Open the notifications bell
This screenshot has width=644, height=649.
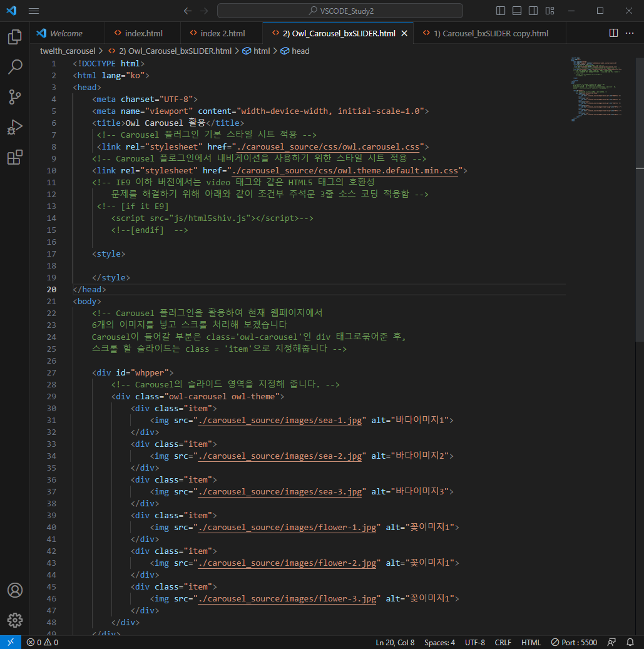click(630, 642)
